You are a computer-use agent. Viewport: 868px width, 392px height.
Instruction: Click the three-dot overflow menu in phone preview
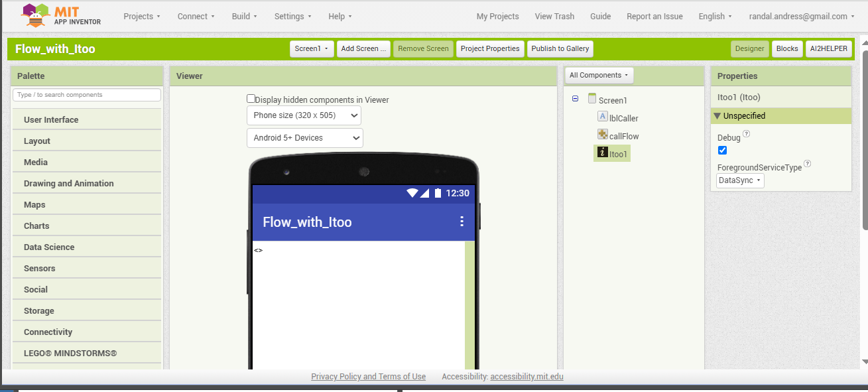(462, 222)
